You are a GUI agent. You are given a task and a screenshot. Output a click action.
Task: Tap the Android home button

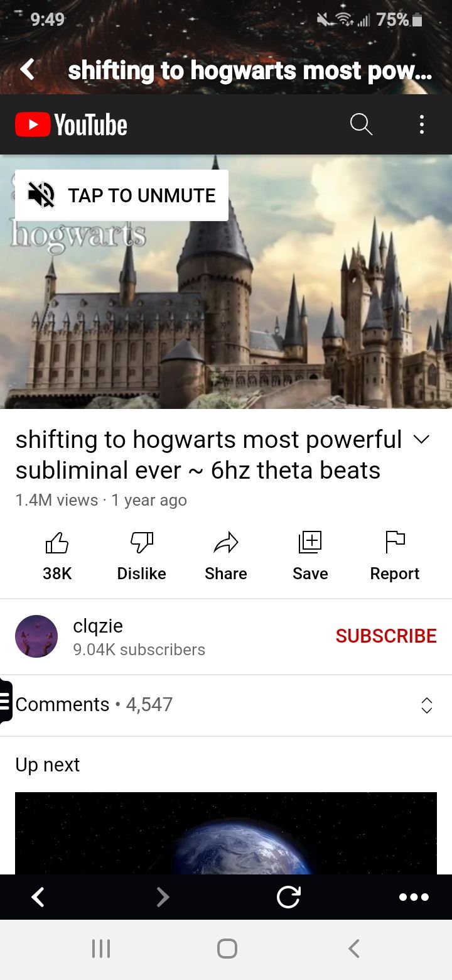(x=227, y=949)
